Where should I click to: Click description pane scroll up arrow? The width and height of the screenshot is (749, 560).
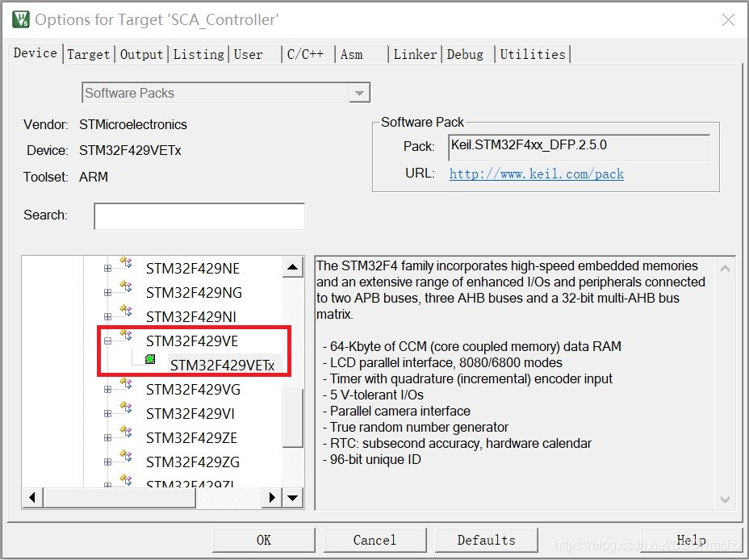[725, 269]
